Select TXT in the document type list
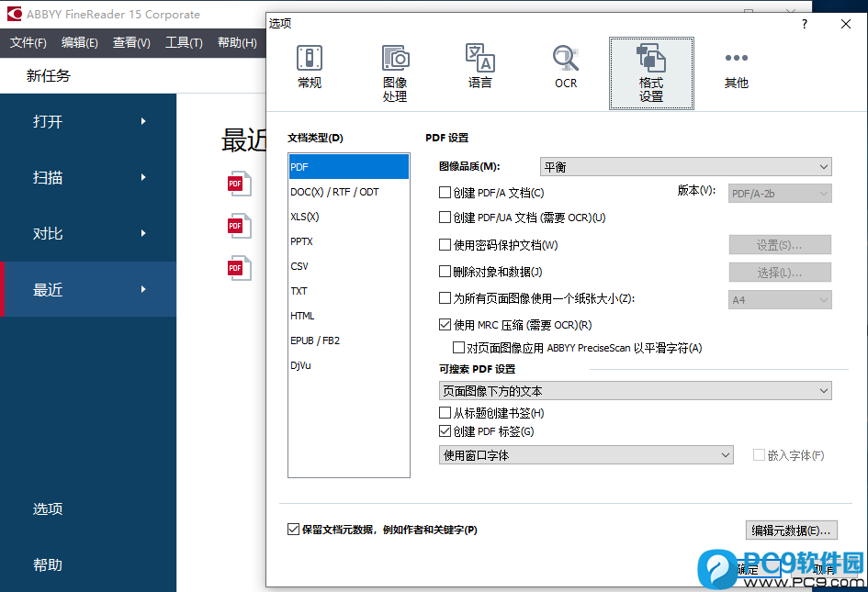868x592 pixels. (349, 290)
